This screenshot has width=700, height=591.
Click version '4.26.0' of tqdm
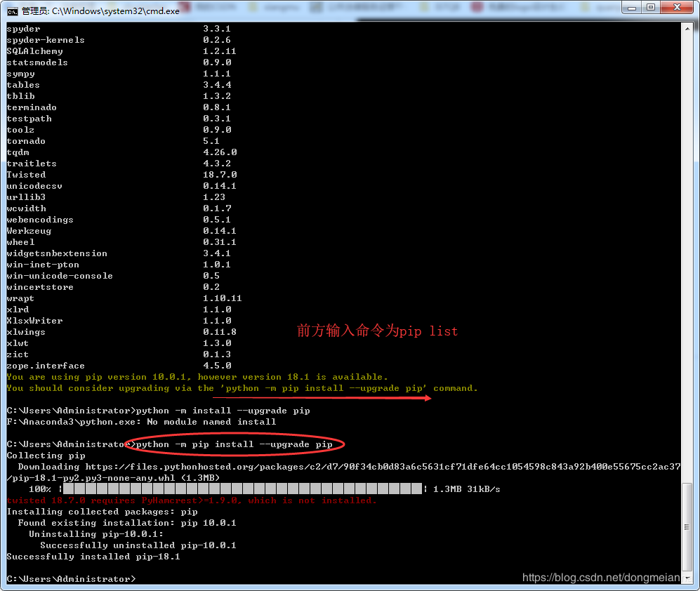(x=220, y=152)
